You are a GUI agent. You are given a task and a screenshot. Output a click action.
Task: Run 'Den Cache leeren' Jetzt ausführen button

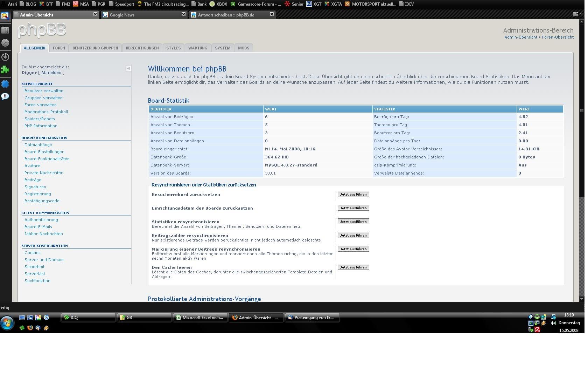tap(353, 267)
